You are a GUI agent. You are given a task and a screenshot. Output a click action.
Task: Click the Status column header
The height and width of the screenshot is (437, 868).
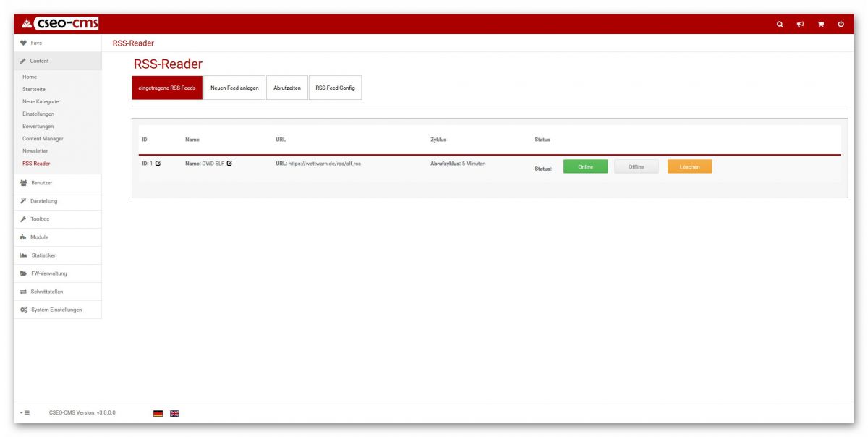pos(542,140)
